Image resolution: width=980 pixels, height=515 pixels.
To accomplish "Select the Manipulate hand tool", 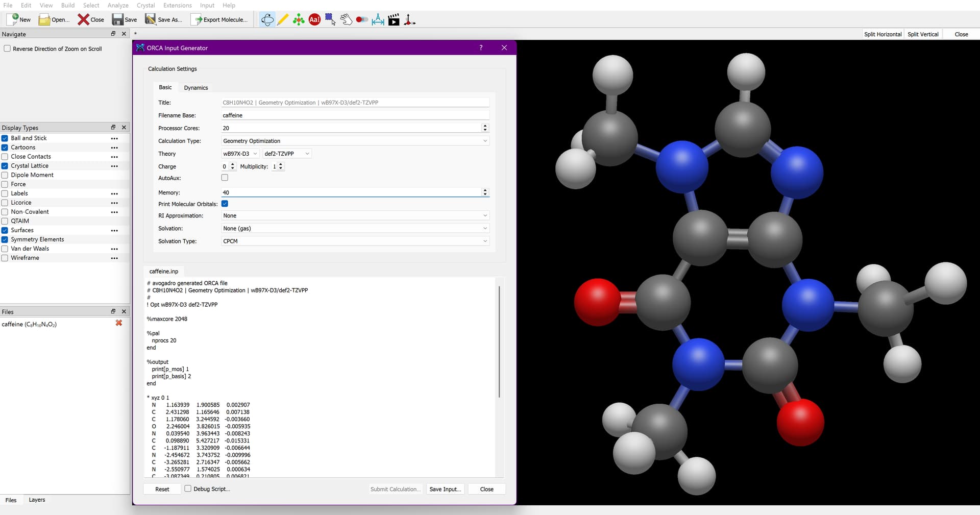I will tap(346, 20).
